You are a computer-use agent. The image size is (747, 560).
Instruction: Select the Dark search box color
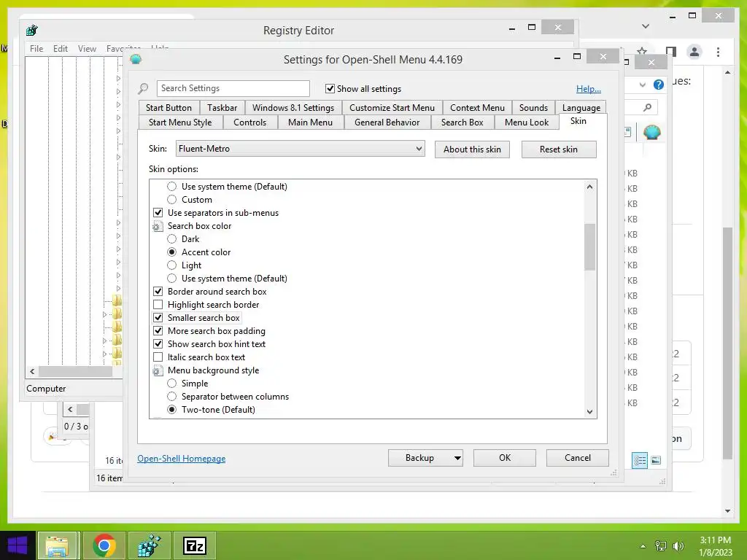(172, 239)
